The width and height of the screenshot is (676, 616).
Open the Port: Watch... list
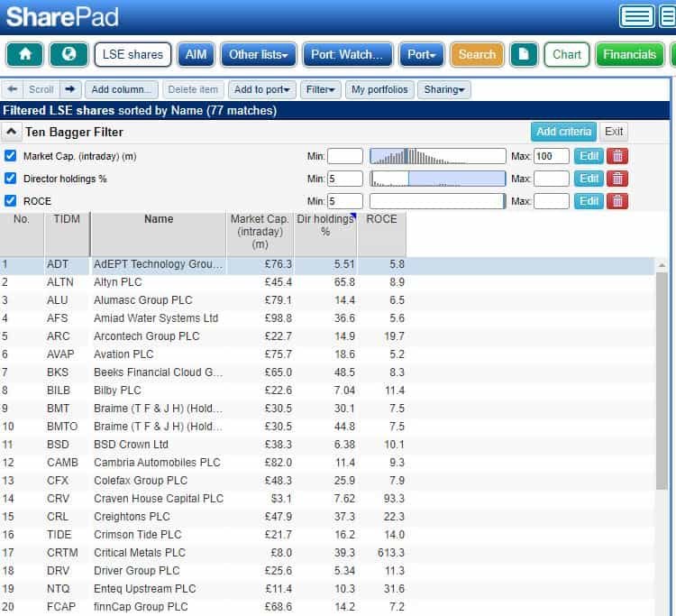[347, 55]
